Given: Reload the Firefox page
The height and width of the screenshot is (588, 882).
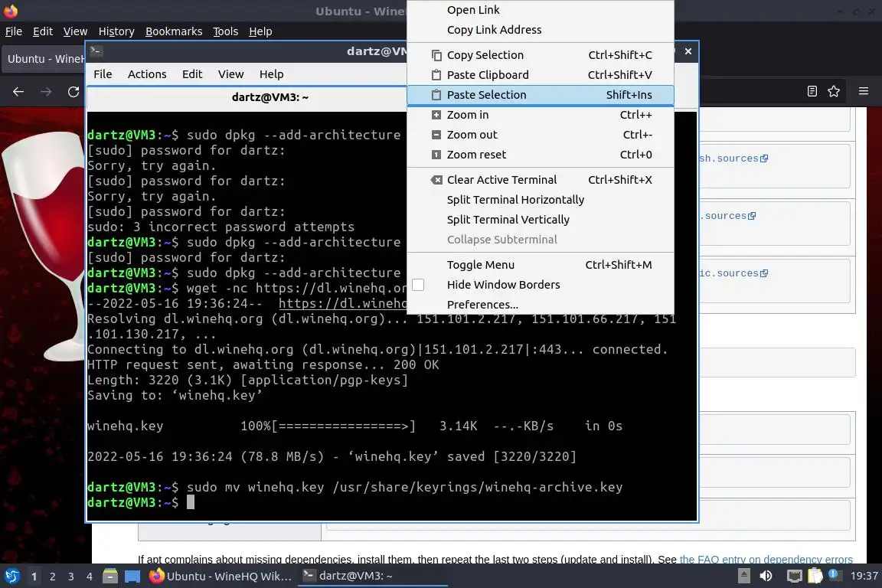Looking at the screenshot, I should 73,92.
